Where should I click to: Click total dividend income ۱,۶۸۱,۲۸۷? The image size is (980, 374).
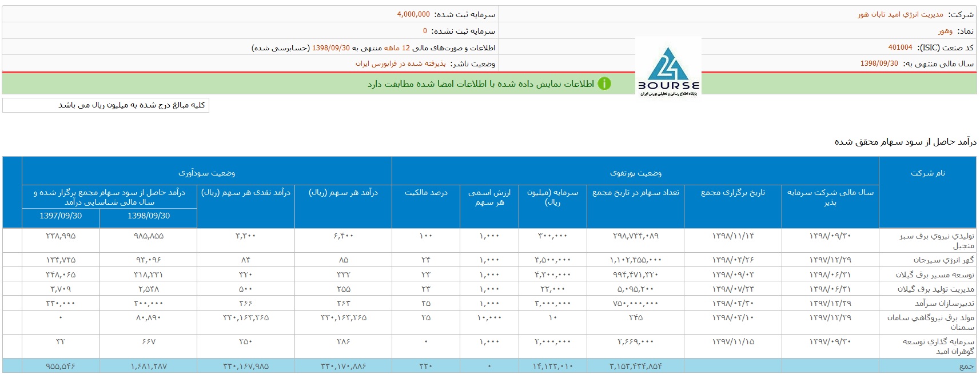click(149, 366)
